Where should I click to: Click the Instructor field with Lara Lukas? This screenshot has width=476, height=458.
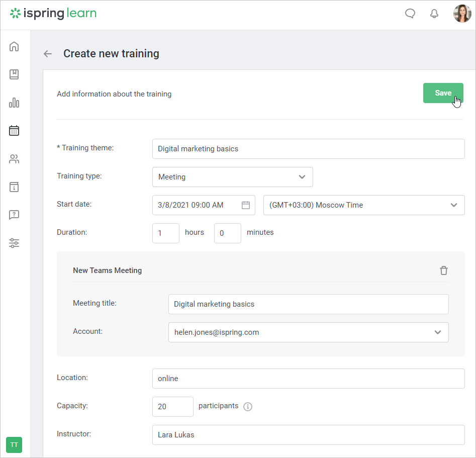tap(308, 435)
